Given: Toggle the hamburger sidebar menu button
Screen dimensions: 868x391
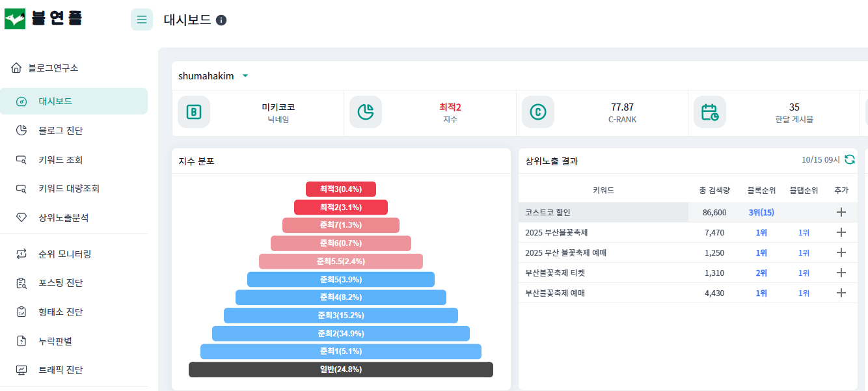Looking at the screenshot, I should click(x=142, y=20).
